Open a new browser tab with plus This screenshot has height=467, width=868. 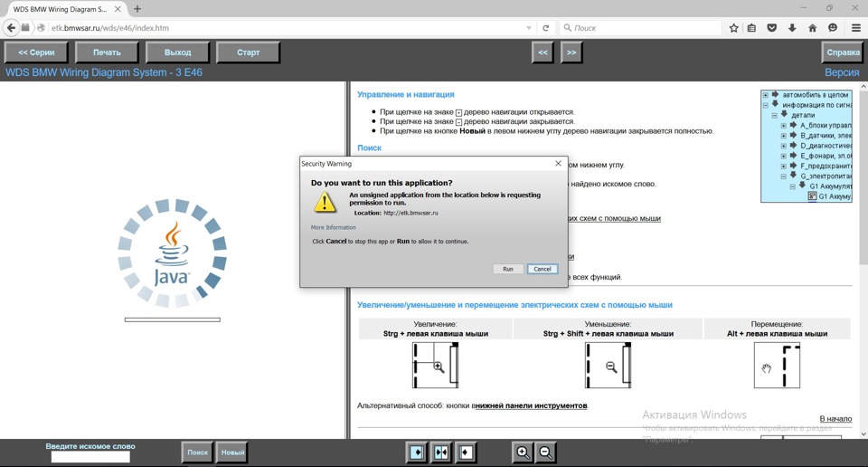click(137, 9)
